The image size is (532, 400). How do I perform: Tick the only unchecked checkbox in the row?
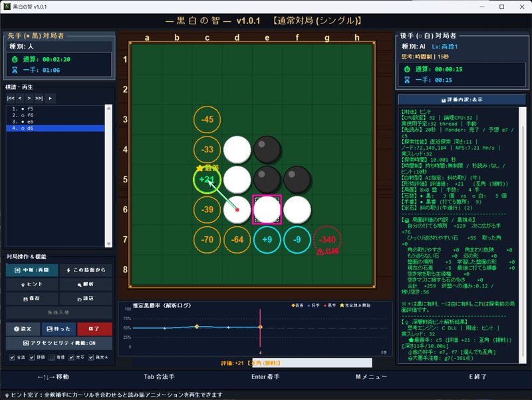[52, 357]
